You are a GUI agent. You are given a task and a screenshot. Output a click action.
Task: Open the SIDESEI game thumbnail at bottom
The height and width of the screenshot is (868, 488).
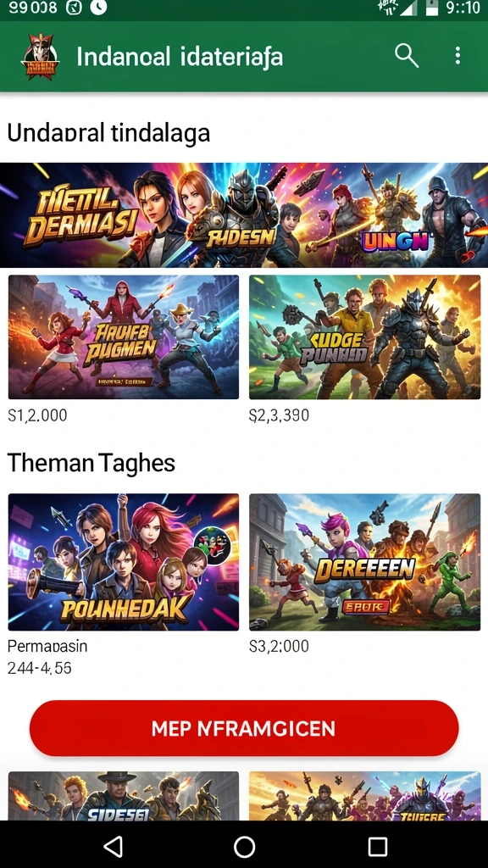(x=124, y=795)
